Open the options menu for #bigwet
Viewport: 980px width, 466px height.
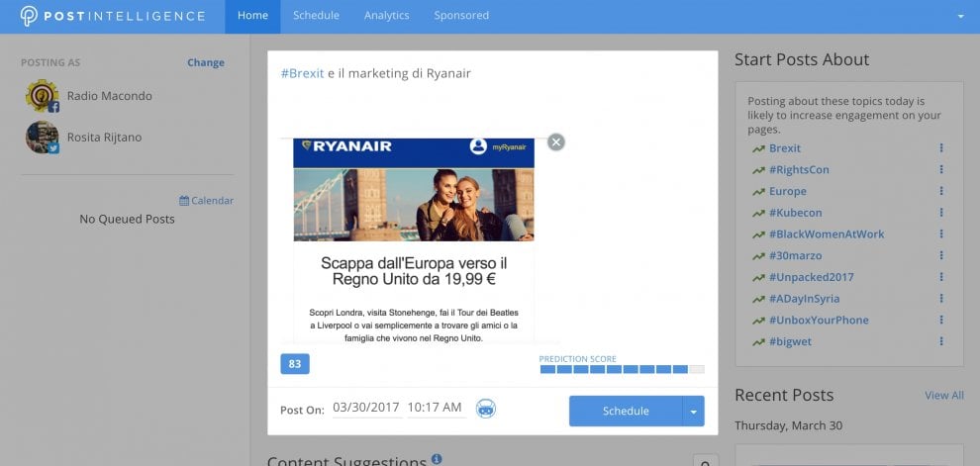941,341
